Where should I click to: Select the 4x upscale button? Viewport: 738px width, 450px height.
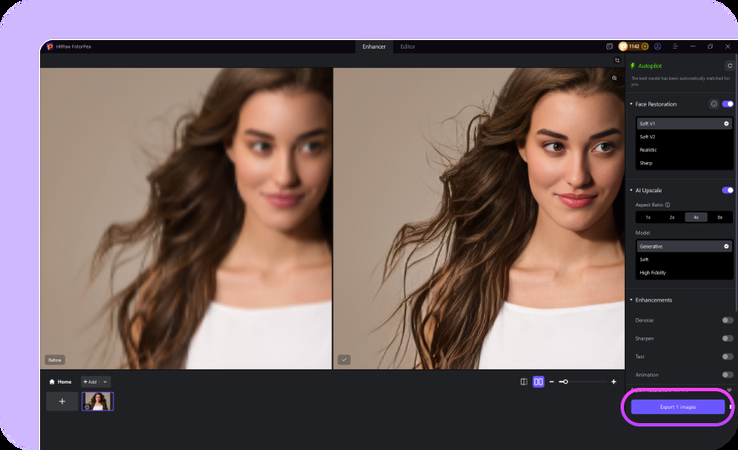pyautogui.click(x=696, y=217)
